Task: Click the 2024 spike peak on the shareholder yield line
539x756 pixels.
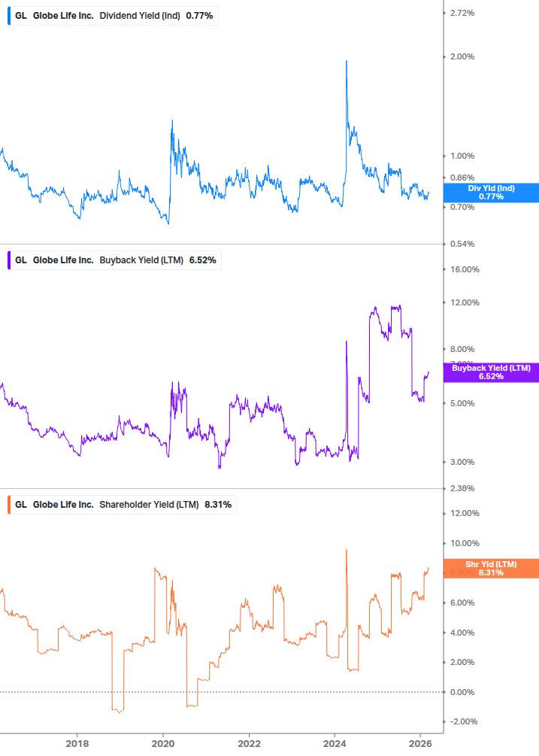Action: tap(347, 550)
